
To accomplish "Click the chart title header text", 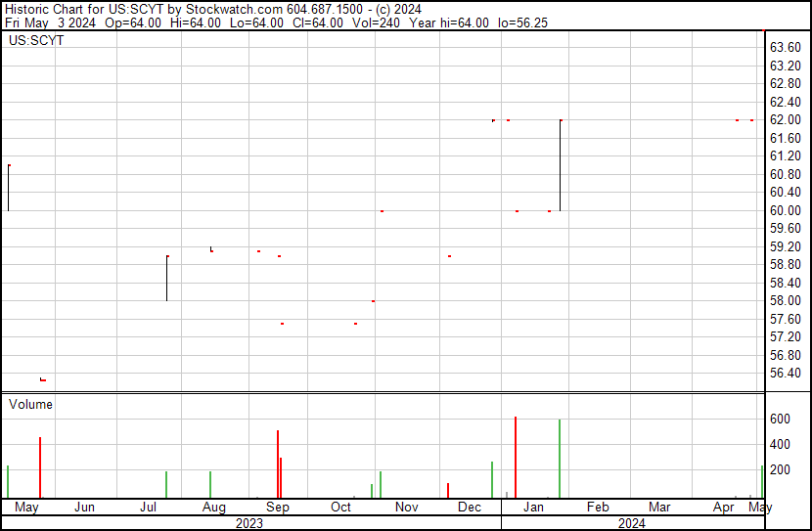I will [213, 10].
